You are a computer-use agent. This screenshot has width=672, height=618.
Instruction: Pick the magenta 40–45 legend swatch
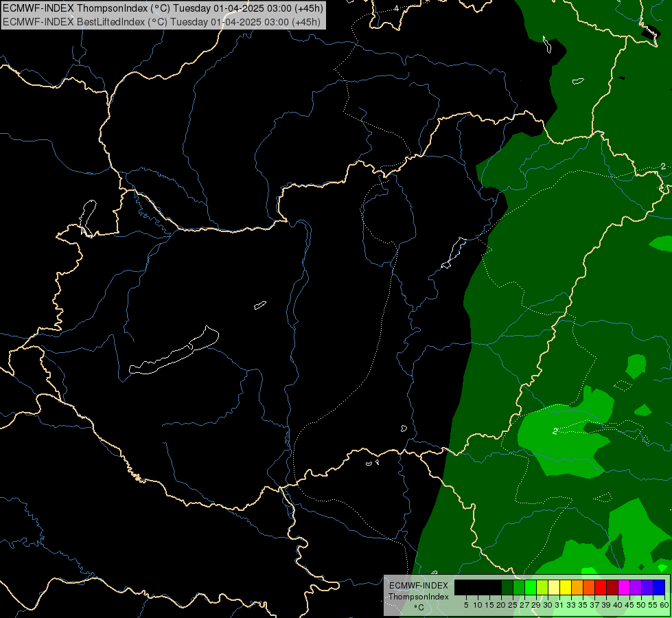pyautogui.click(x=624, y=587)
